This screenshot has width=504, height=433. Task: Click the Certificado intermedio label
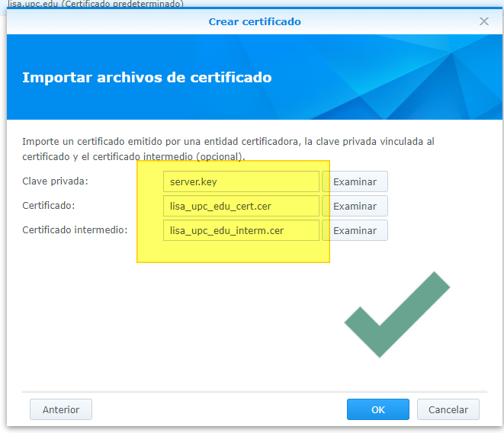click(x=75, y=230)
